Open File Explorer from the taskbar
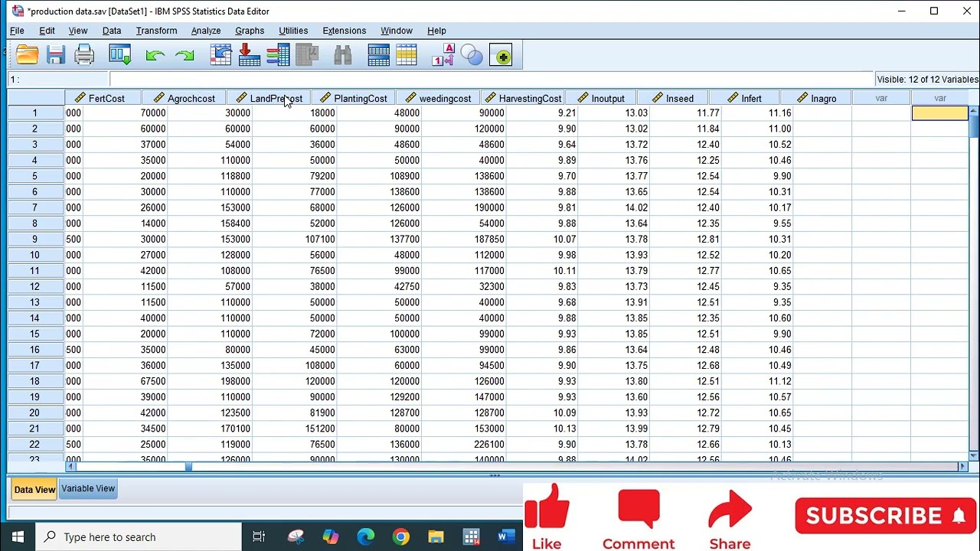 pyautogui.click(x=436, y=536)
